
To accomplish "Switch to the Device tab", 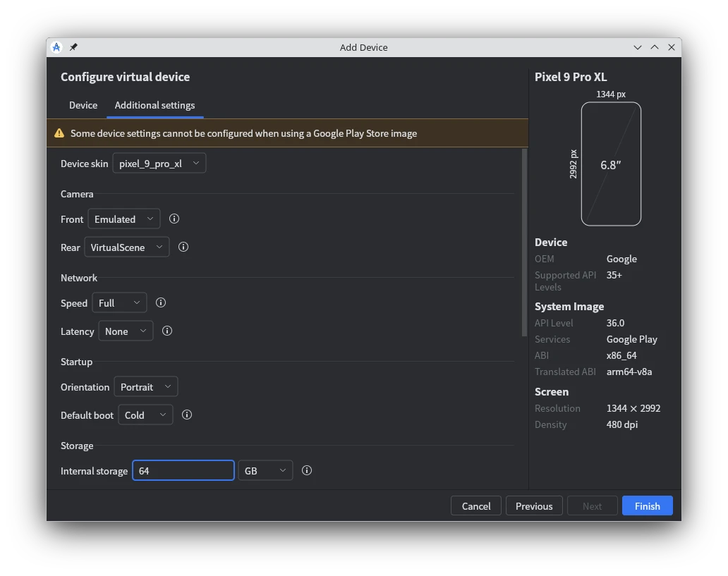I will (x=83, y=105).
